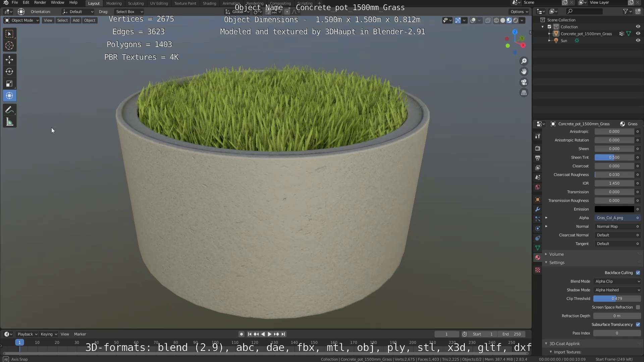Switch to Wireframe viewport shading
644x362 pixels.
(x=496, y=20)
